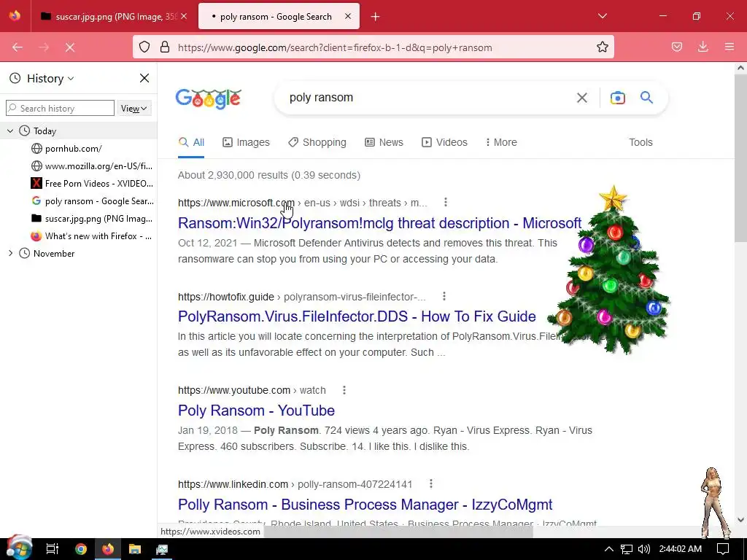Close the History sidebar
The image size is (747, 560).
point(144,78)
